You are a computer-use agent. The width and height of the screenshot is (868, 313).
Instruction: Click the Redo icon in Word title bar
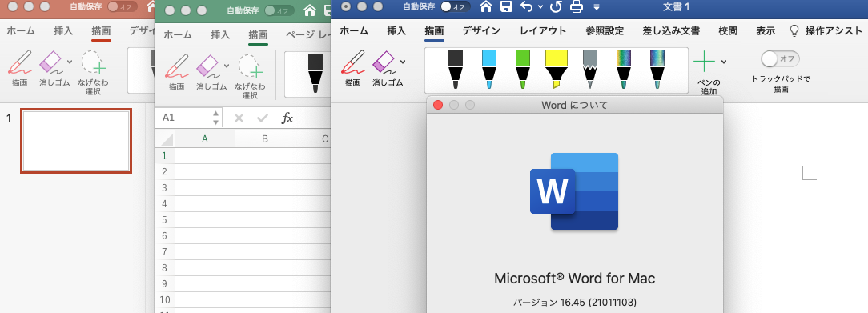click(556, 7)
